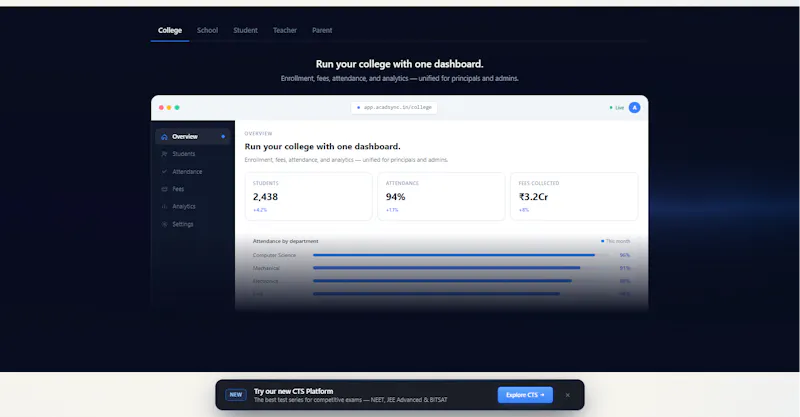Click the green window dot
The image size is (800, 417).
(177, 108)
